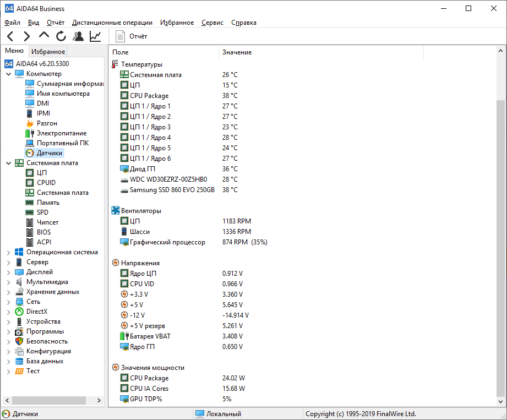Select the Датчики gauge icon in tree
Screen dimensions: 507x420
point(30,153)
